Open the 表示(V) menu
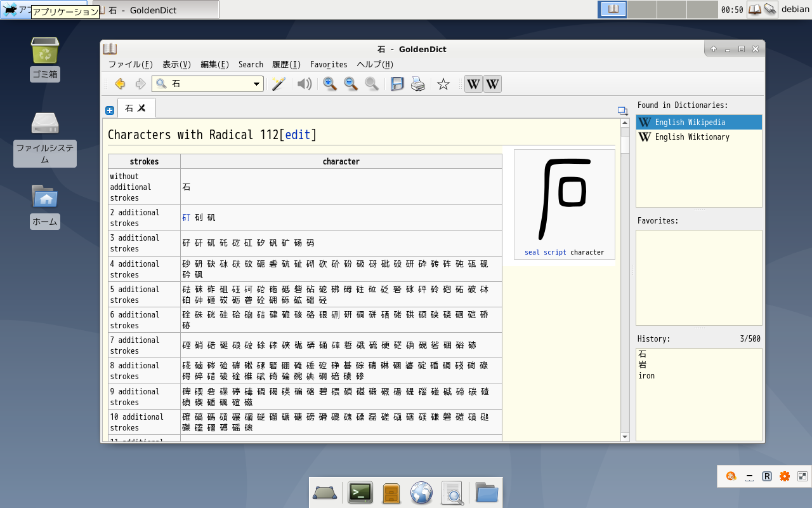This screenshot has height=508, width=812. 176,64
